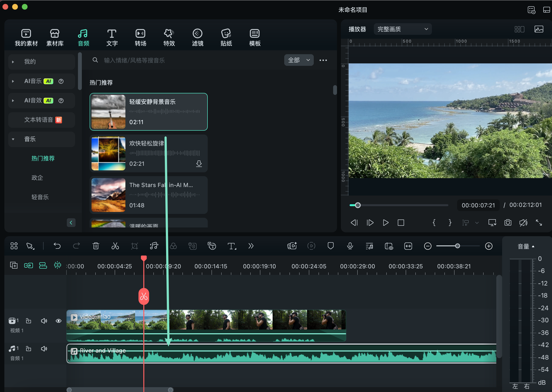Select the 轻音乐 music category
Screen dimensions: 552x392
coord(40,197)
